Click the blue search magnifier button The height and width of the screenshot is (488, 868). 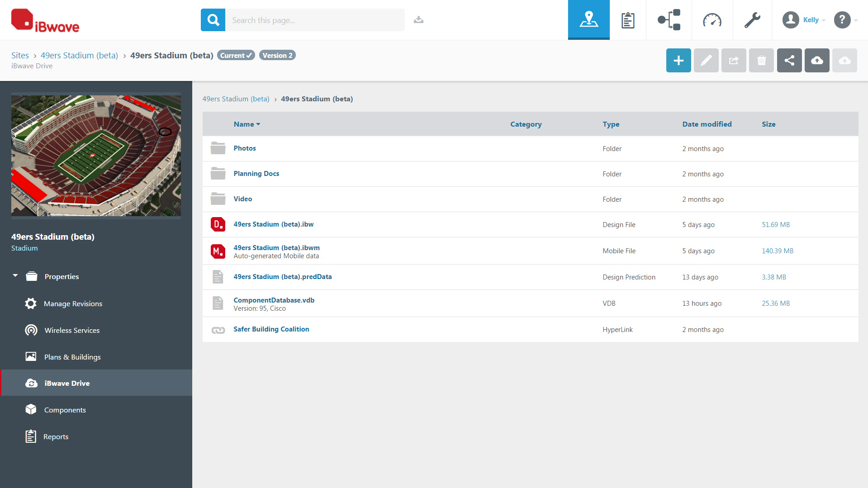pos(213,20)
